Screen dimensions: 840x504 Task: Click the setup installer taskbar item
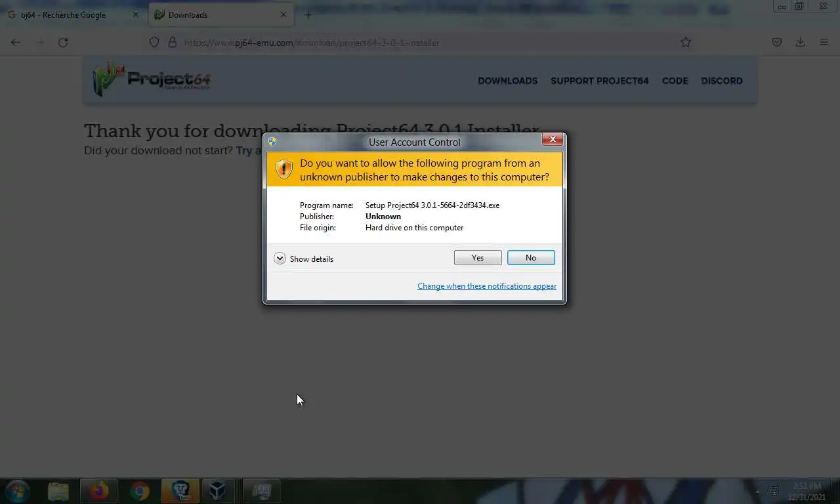(261, 491)
